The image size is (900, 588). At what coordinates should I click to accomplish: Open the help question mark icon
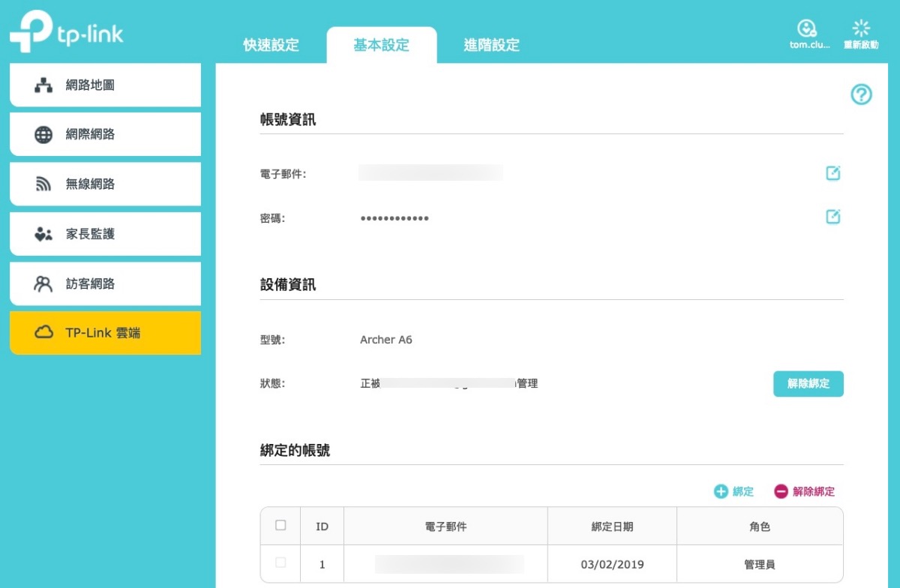pyautogui.click(x=861, y=94)
